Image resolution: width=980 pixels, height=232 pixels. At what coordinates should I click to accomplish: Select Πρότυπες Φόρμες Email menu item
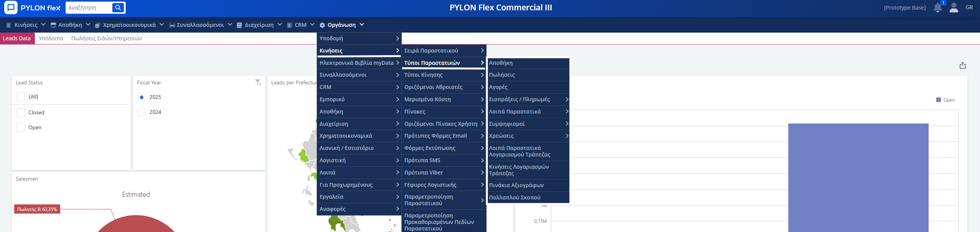444,136
